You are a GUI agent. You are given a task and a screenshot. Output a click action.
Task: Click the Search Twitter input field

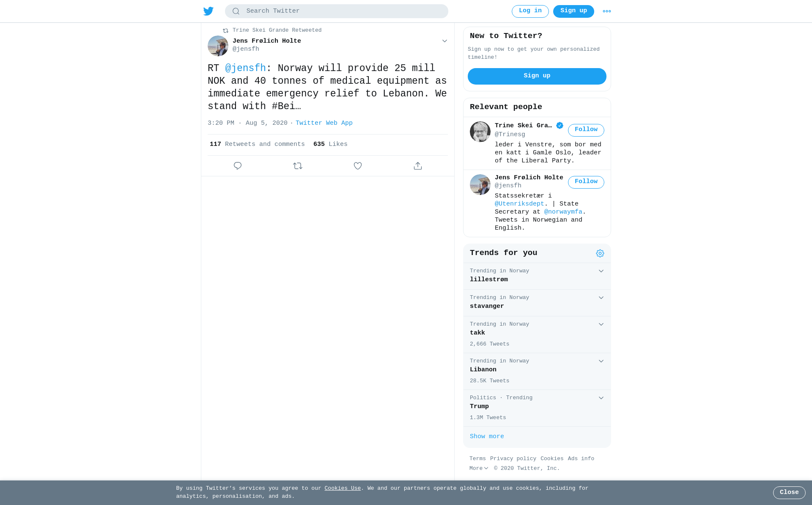[337, 11]
